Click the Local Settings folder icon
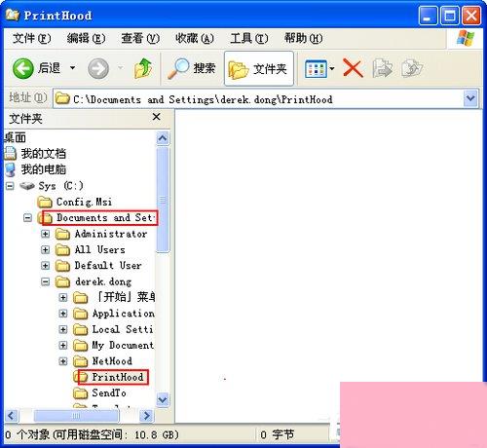The height and width of the screenshot is (448, 487). pos(80,329)
